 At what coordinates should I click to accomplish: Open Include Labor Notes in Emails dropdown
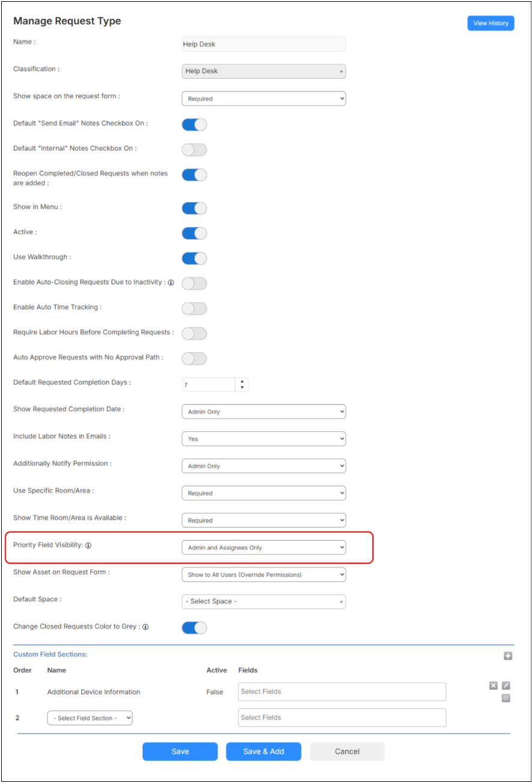[264, 439]
